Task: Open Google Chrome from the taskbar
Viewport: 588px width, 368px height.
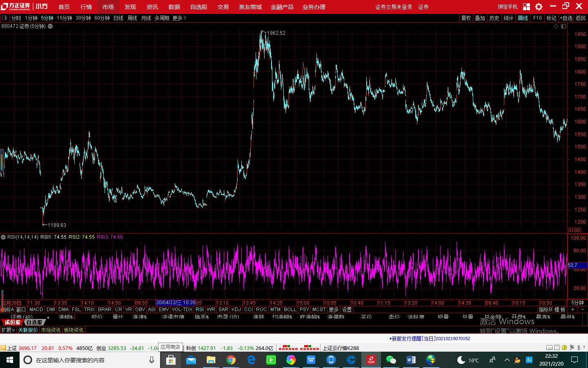Action: 231,360
